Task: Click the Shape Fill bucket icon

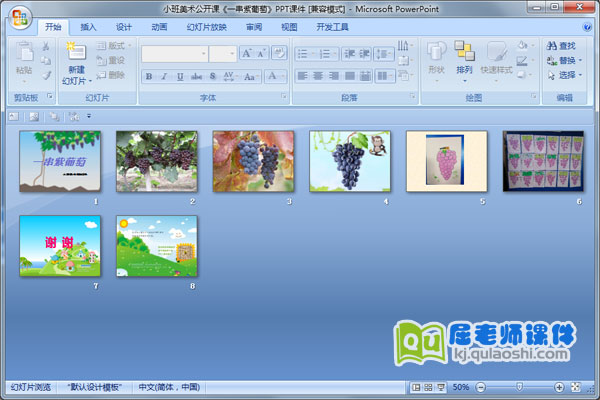Action: pos(524,46)
